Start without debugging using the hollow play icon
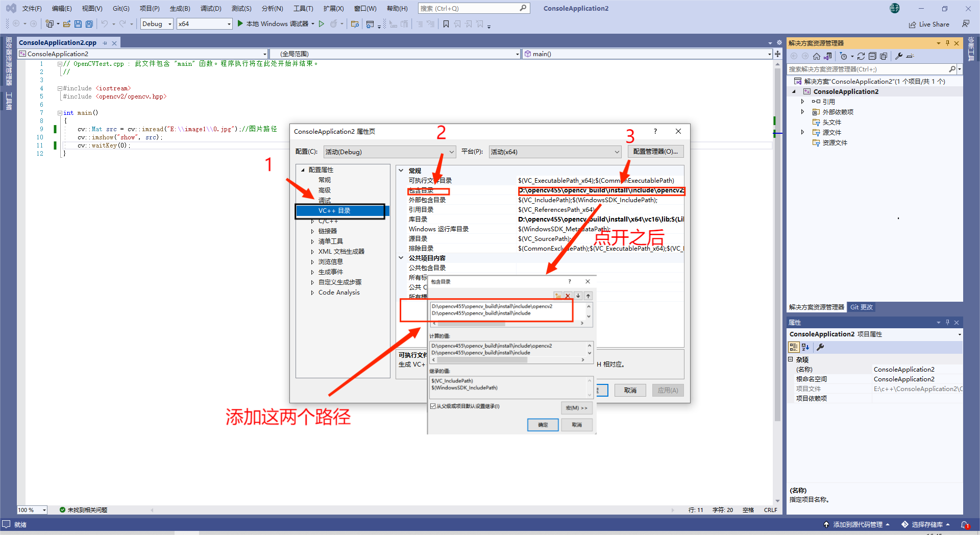This screenshot has width=980, height=535. [x=322, y=24]
